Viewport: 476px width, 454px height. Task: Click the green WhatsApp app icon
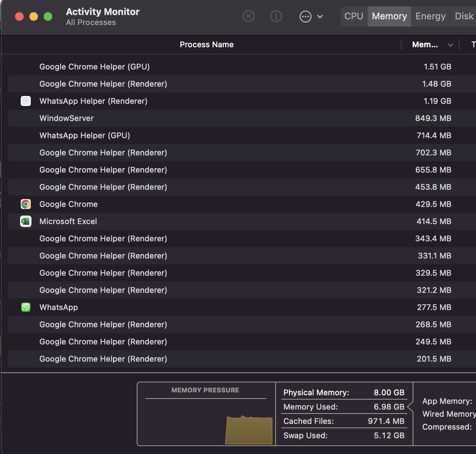pos(26,307)
